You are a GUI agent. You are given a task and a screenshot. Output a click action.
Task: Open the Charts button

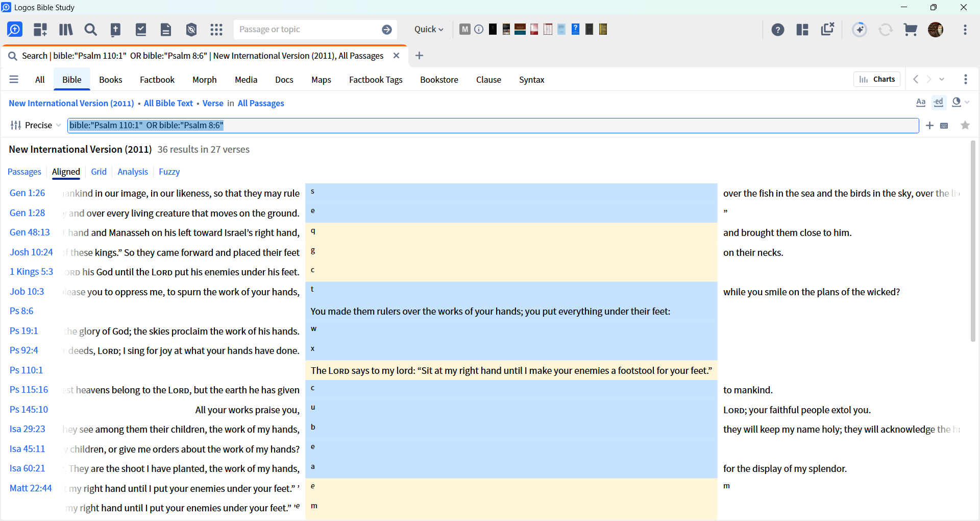[877, 79]
